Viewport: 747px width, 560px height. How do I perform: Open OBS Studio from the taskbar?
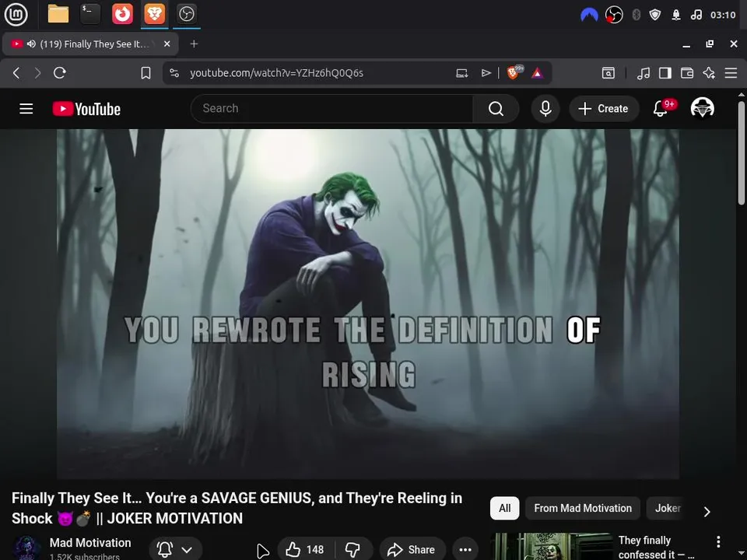pyautogui.click(x=186, y=14)
